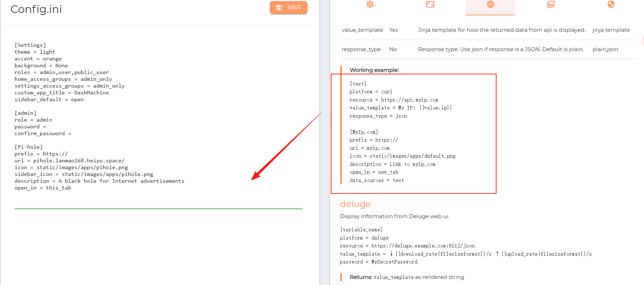Click the '[Settings]' section line

[30, 45]
